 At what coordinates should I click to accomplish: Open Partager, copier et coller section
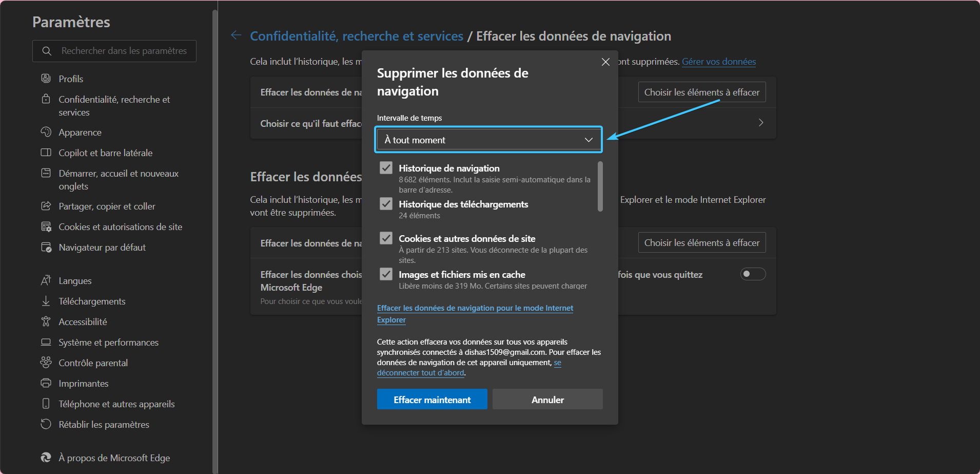pos(107,206)
